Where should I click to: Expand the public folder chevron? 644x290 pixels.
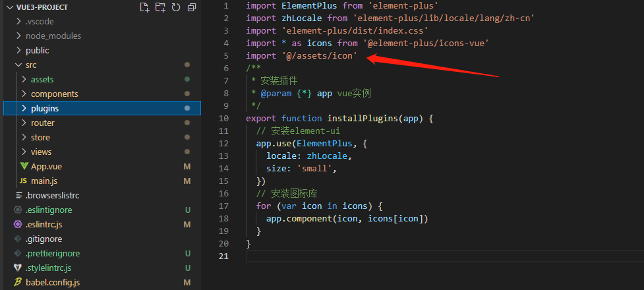(18, 51)
